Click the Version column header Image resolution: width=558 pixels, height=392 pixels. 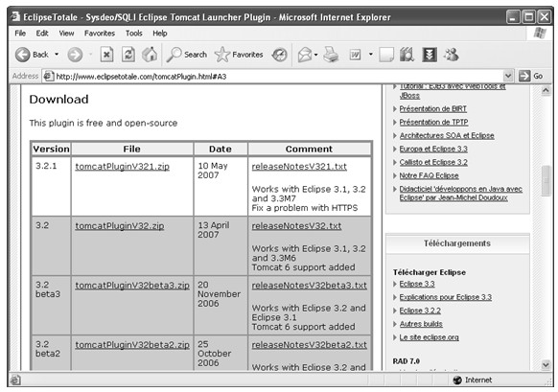51,150
